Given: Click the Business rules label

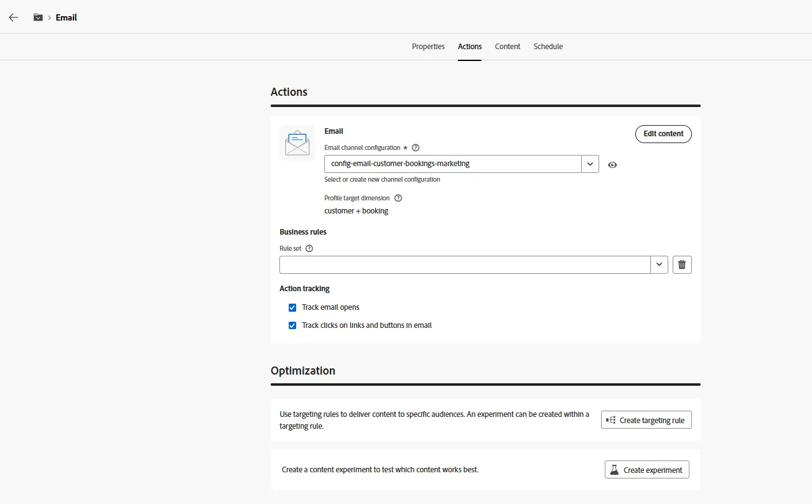Looking at the screenshot, I should pyautogui.click(x=303, y=232).
